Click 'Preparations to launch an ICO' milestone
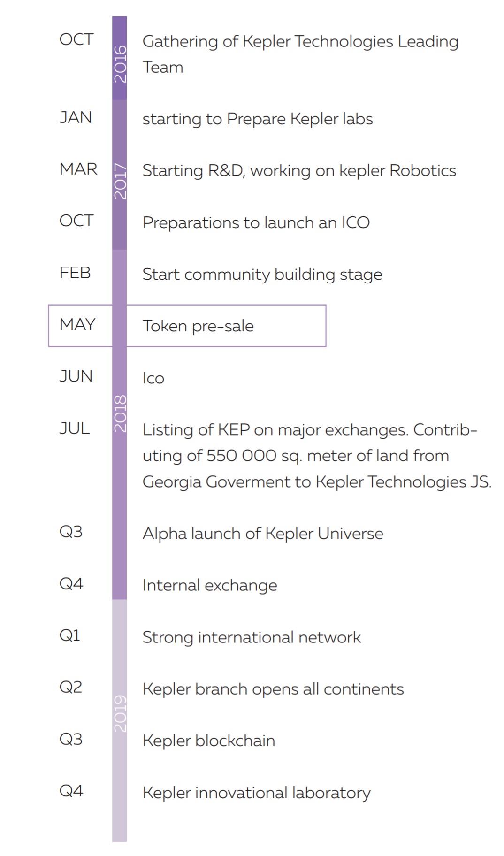 pyautogui.click(x=256, y=222)
